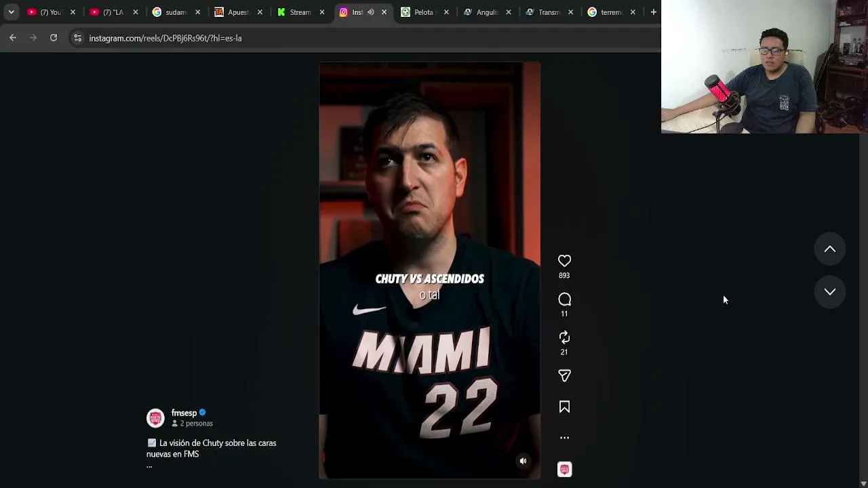The image size is (868, 488).
Task: Close the Google terrem tab
Action: pyautogui.click(x=633, y=12)
